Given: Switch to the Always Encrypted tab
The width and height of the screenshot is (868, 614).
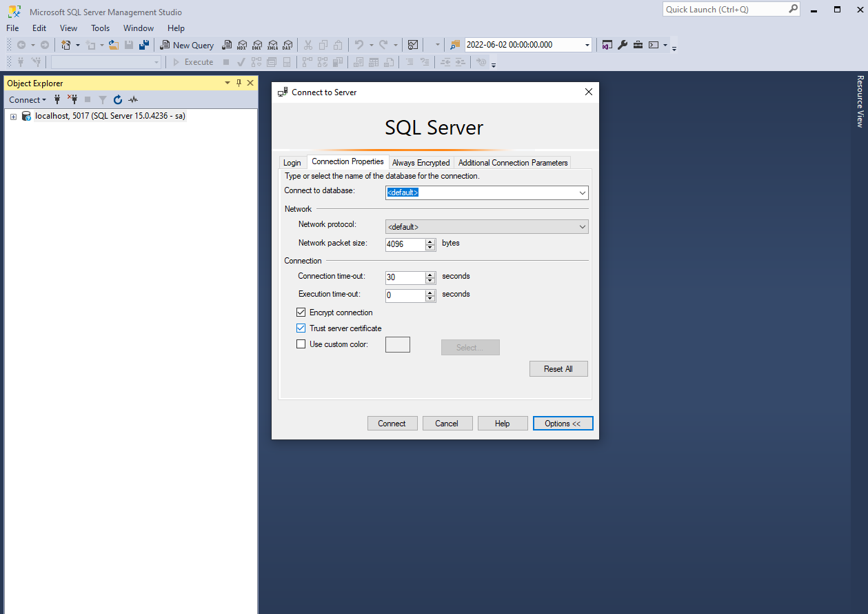Looking at the screenshot, I should pyautogui.click(x=421, y=163).
